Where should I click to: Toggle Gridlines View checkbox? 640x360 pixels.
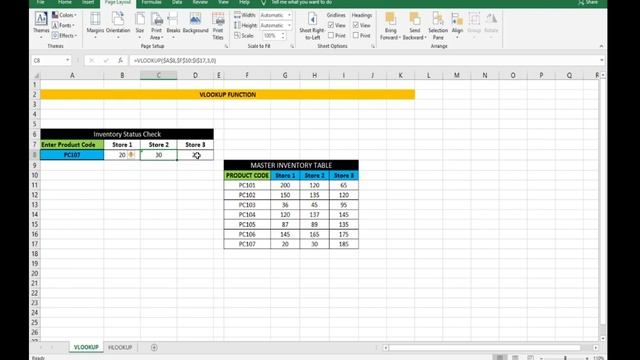tap(331, 25)
